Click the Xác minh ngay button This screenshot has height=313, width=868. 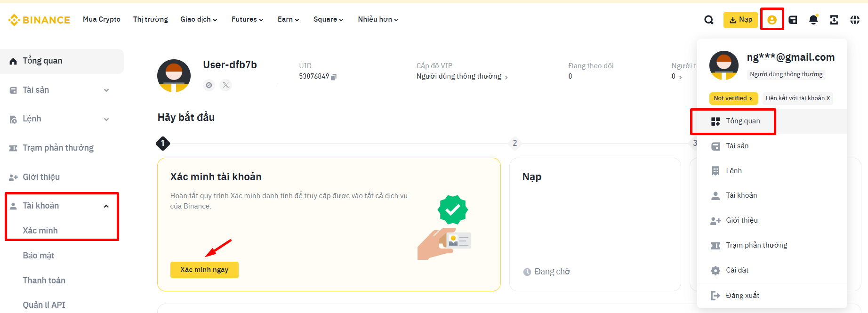[204, 270]
